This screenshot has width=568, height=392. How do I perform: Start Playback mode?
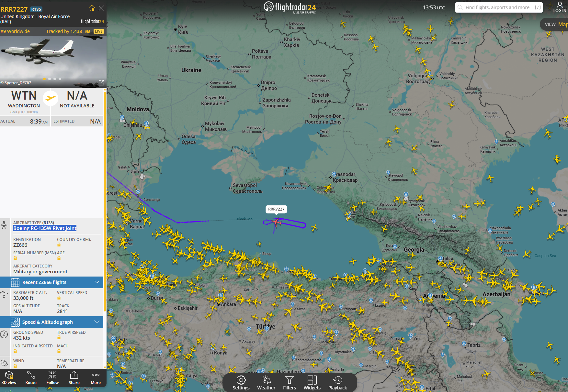pyautogui.click(x=338, y=383)
